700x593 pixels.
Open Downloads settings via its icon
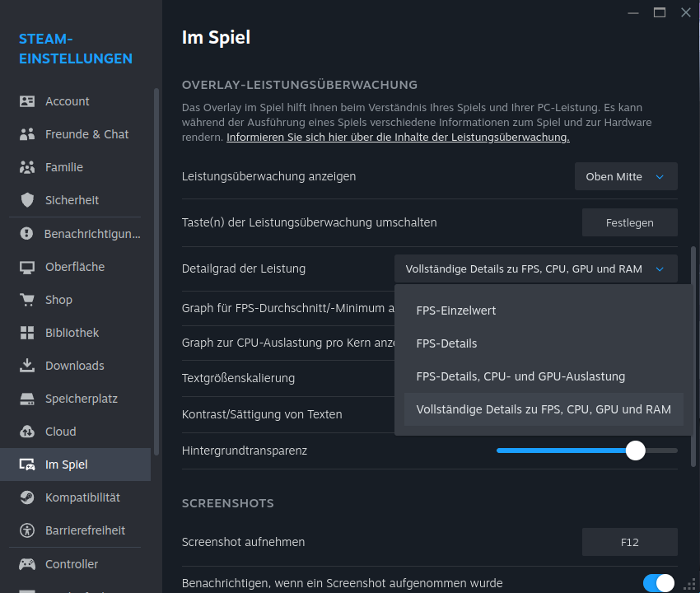(x=27, y=365)
